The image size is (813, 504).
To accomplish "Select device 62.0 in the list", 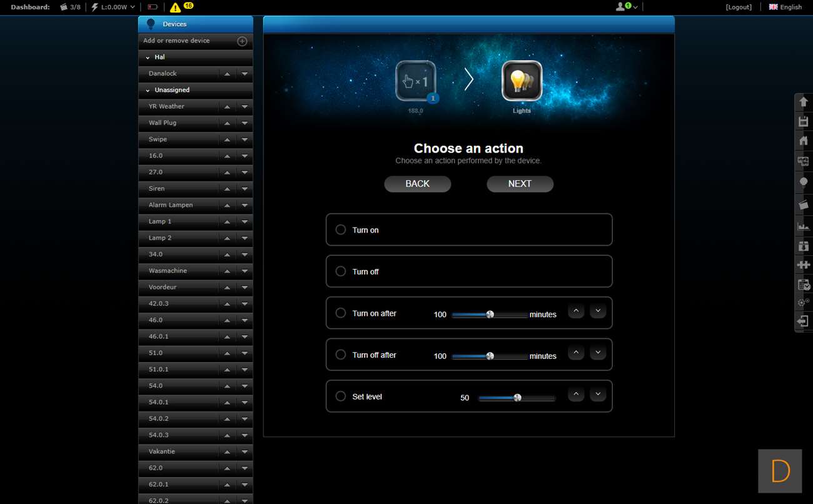I will [x=156, y=468].
